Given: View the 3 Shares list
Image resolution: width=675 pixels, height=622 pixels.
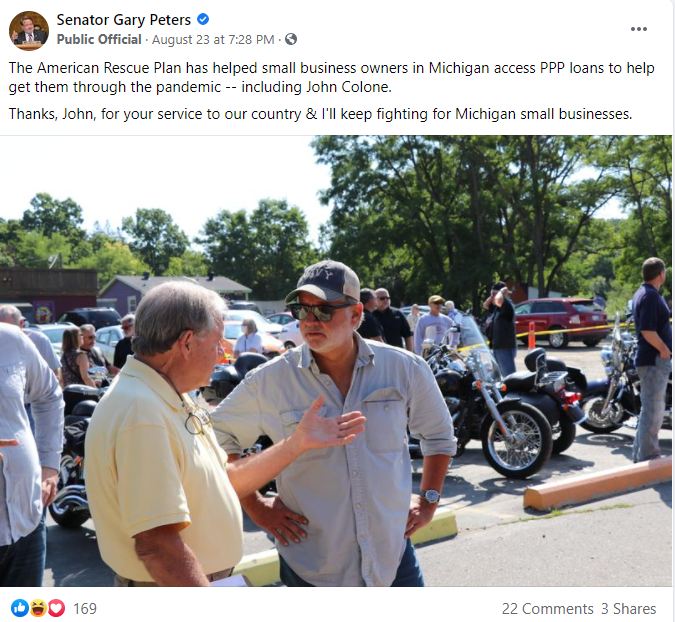Looking at the screenshot, I should click(x=629, y=609).
